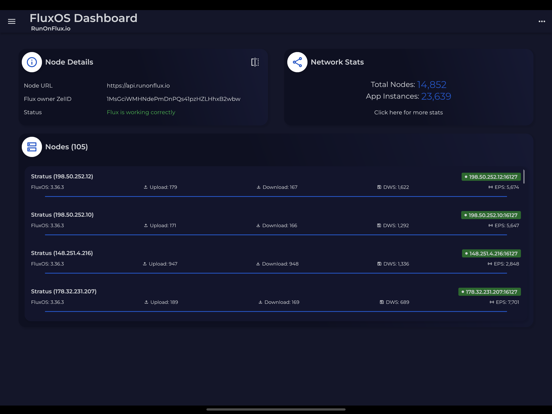Click 'DWS: 1,622' value

pos(396,187)
